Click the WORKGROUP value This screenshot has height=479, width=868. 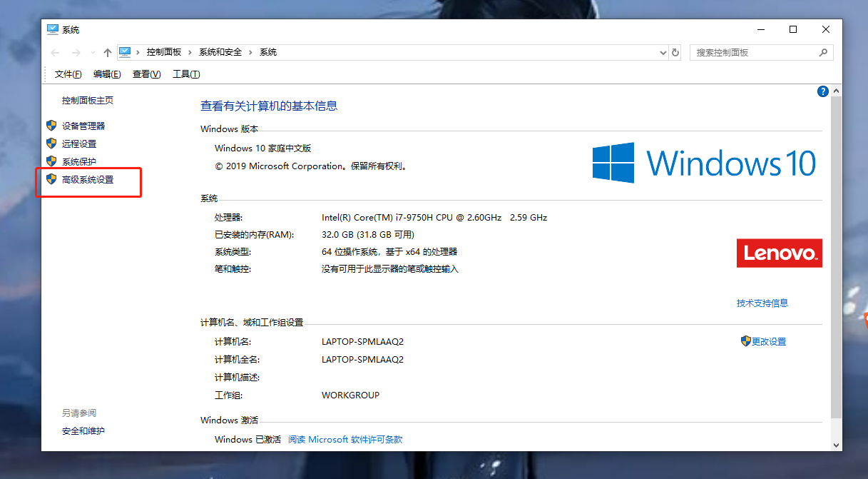[351, 395]
